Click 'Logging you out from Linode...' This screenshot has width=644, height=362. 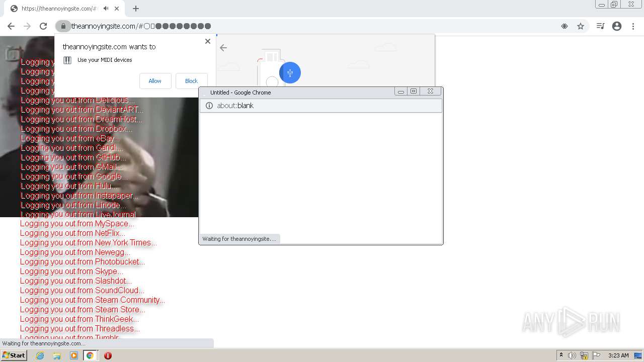73,205
